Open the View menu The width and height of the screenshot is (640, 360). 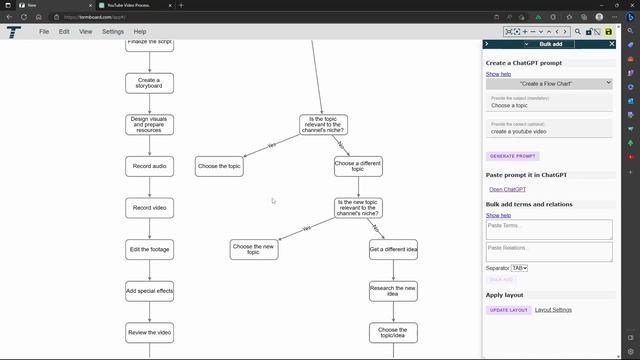click(x=85, y=31)
